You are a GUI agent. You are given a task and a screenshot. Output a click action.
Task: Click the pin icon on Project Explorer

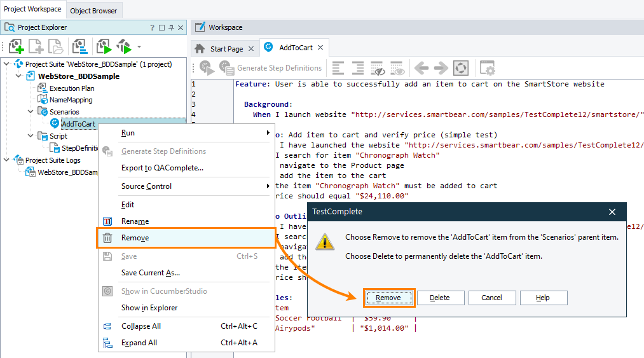[172, 28]
